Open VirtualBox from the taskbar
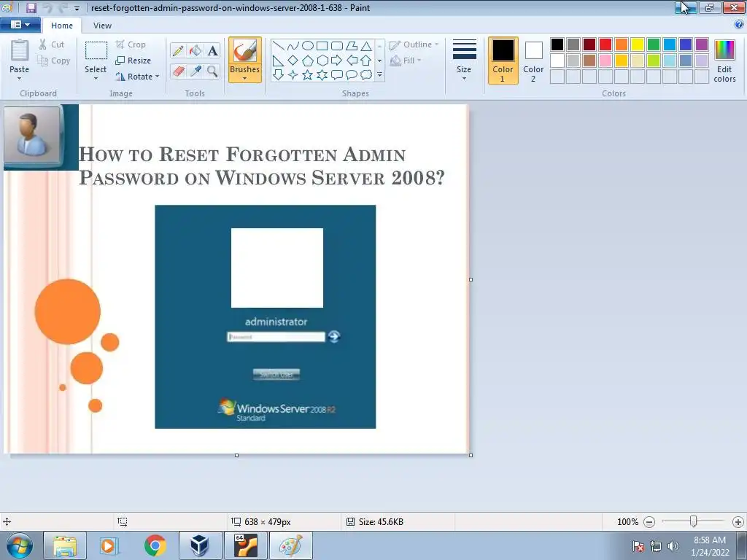The height and width of the screenshot is (560, 747). tap(200, 545)
